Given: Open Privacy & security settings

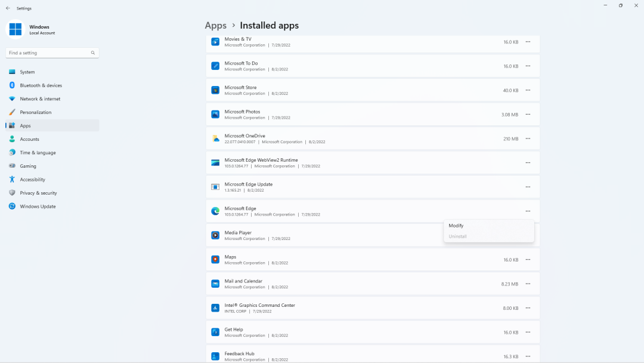Looking at the screenshot, I should click(38, 192).
